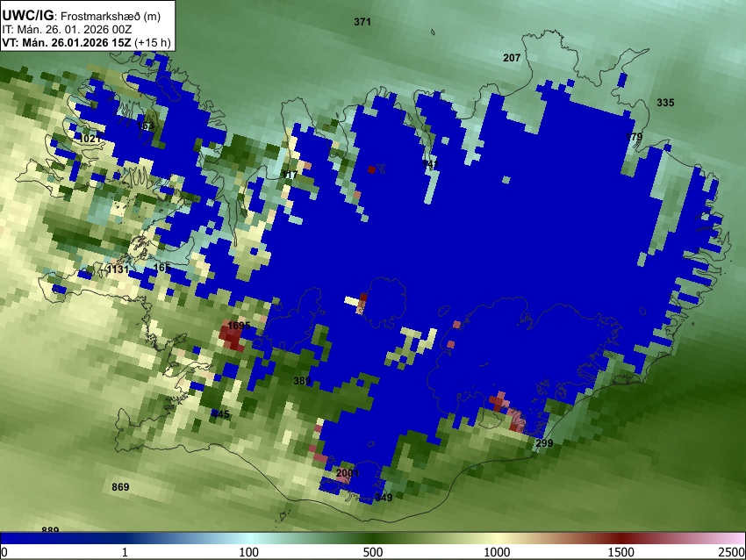Click the map value '1131'
This screenshot has height=560, width=746.
click(118, 269)
